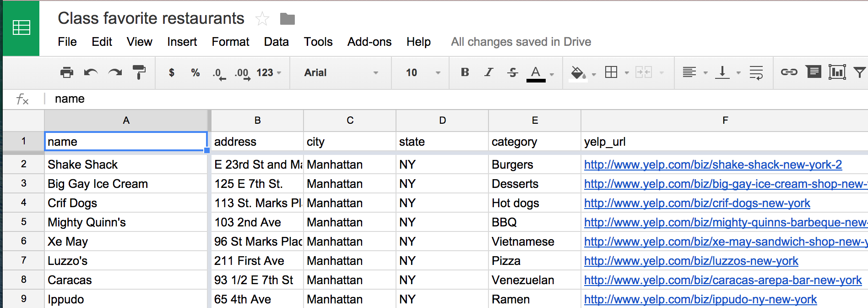The height and width of the screenshot is (308, 868).
Task: Click the Merge cells icon
Action: [x=643, y=72]
